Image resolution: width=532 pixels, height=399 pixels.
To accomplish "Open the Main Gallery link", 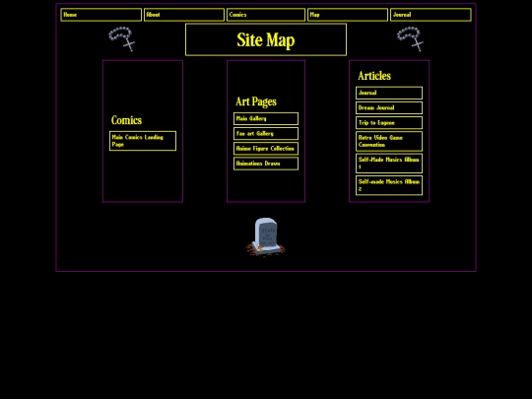I will [266, 119].
